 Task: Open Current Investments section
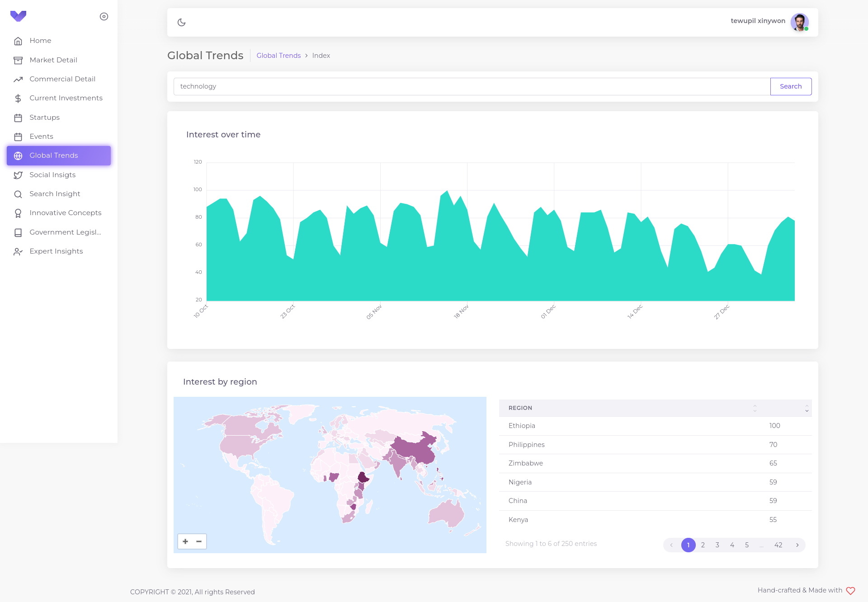(59, 98)
